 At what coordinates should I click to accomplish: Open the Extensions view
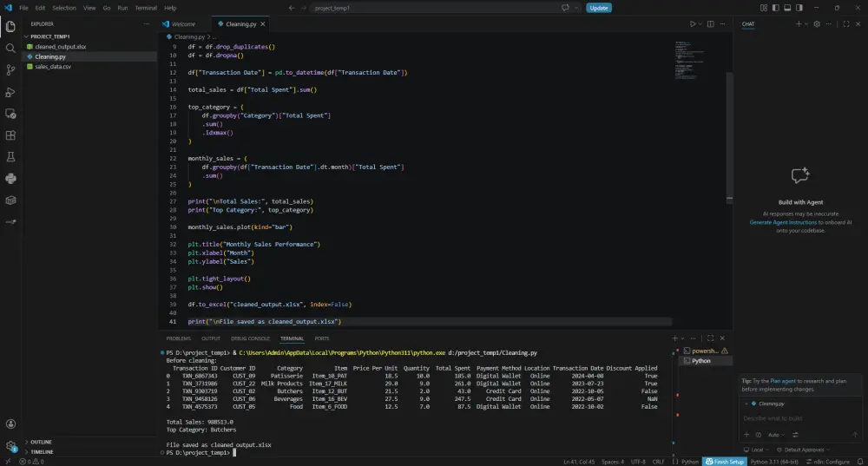pyautogui.click(x=10, y=135)
